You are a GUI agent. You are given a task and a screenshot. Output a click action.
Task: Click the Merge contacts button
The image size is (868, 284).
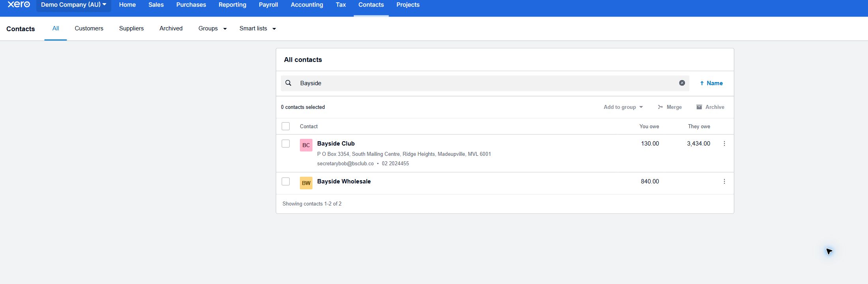tap(670, 107)
